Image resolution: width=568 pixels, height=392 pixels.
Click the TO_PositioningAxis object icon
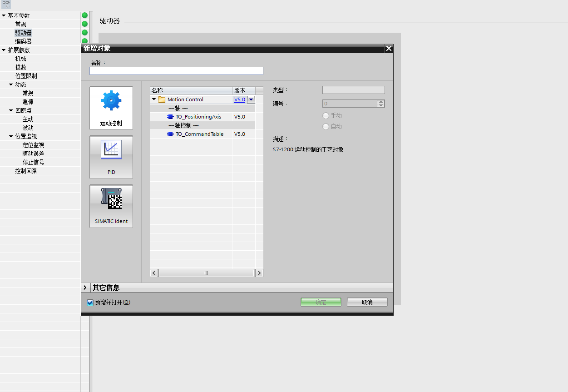(170, 117)
